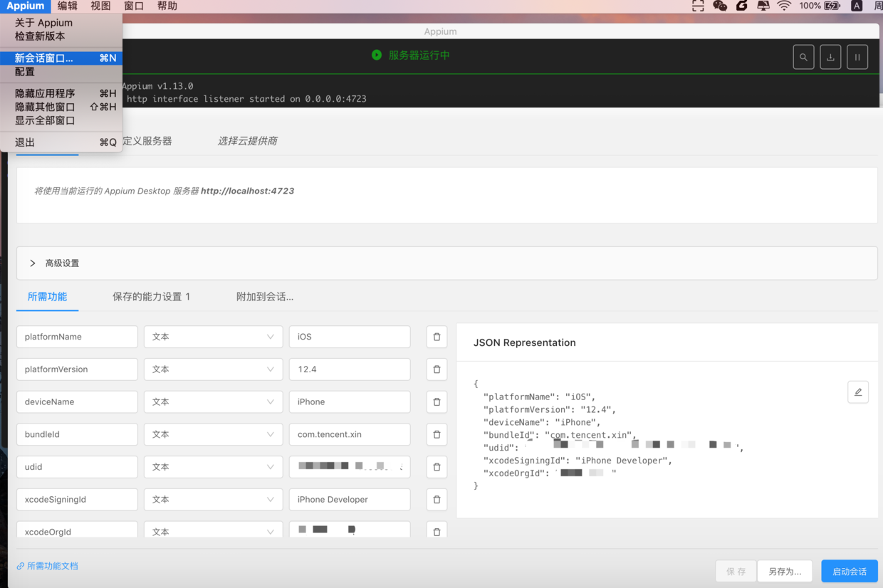Click the deviceName name field
Screen dimensions: 883x588
77,401
